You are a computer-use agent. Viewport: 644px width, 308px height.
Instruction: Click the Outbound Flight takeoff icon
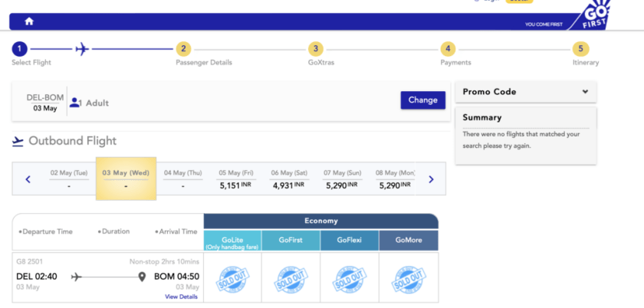[18, 142]
